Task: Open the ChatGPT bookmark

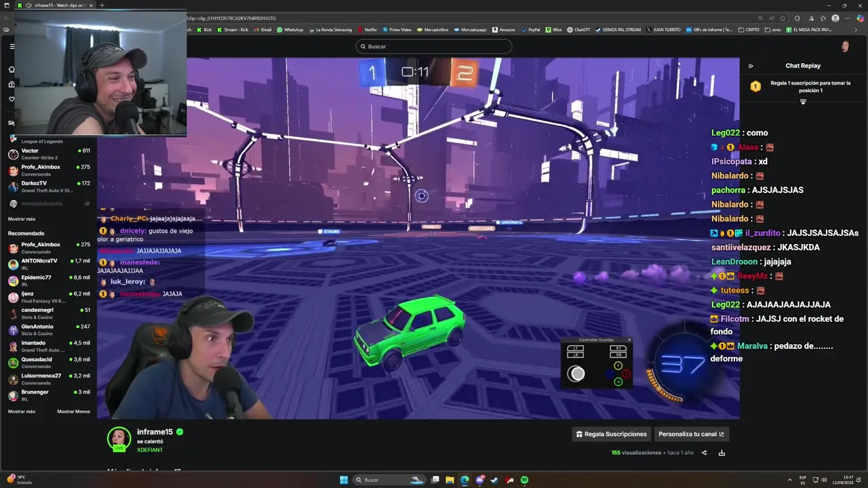Action: point(579,30)
